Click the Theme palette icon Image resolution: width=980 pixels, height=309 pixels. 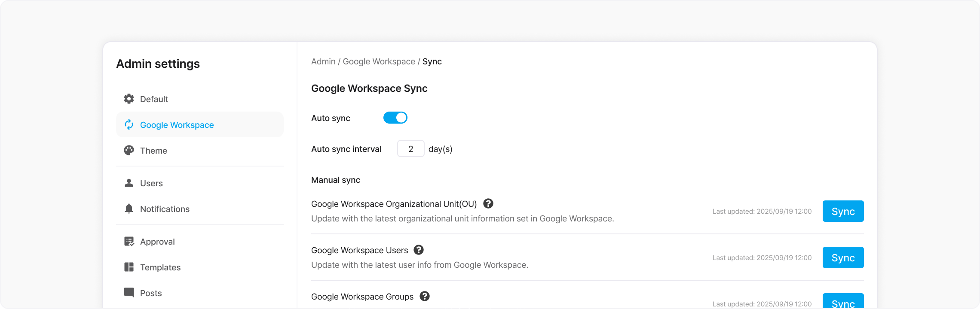click(129, 150)
